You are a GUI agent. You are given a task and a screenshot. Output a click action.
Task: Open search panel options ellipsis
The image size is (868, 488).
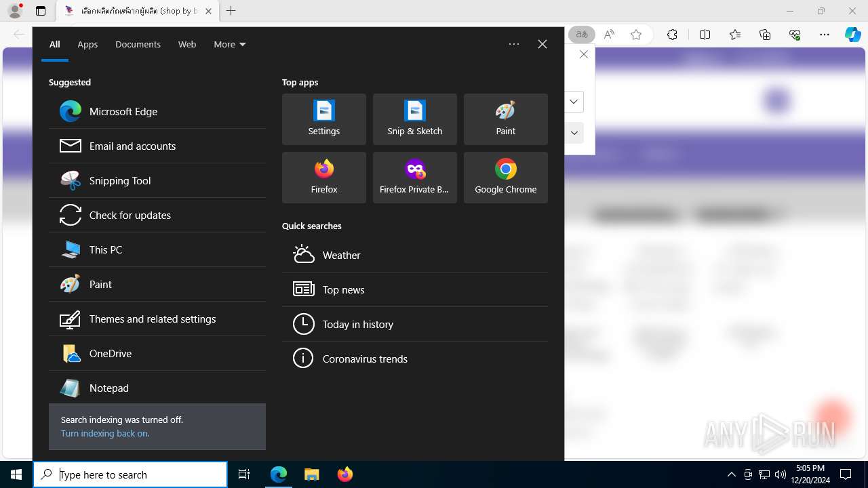pos(514,44)
